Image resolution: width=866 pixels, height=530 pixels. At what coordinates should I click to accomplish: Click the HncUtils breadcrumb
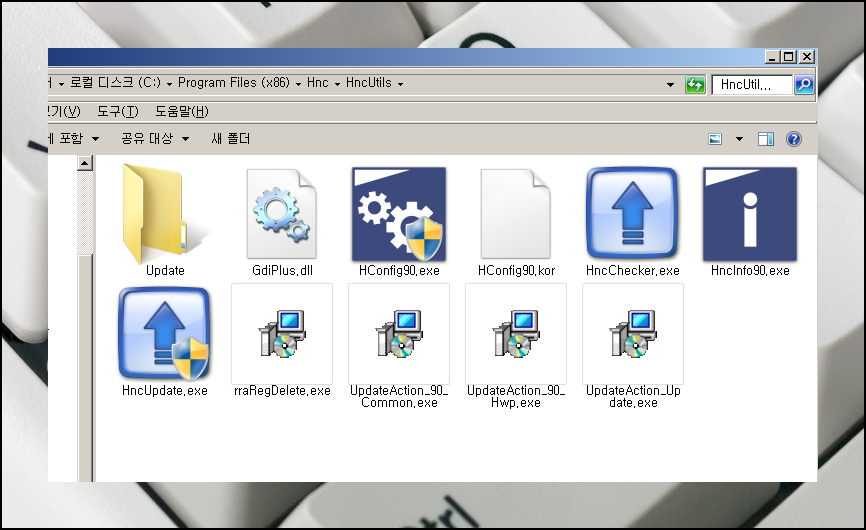(x=368, y=83)
